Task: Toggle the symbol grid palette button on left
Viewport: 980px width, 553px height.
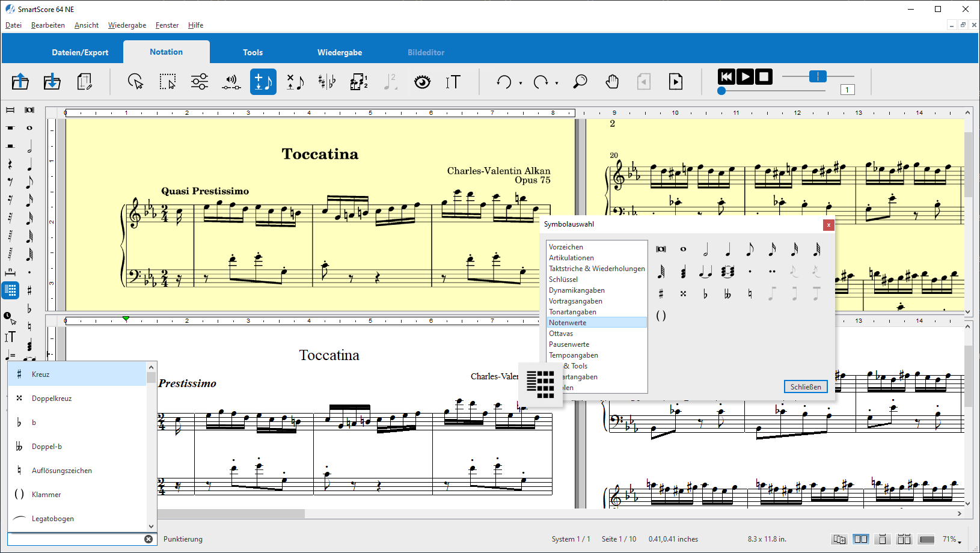Action: [x=10, y=290]
